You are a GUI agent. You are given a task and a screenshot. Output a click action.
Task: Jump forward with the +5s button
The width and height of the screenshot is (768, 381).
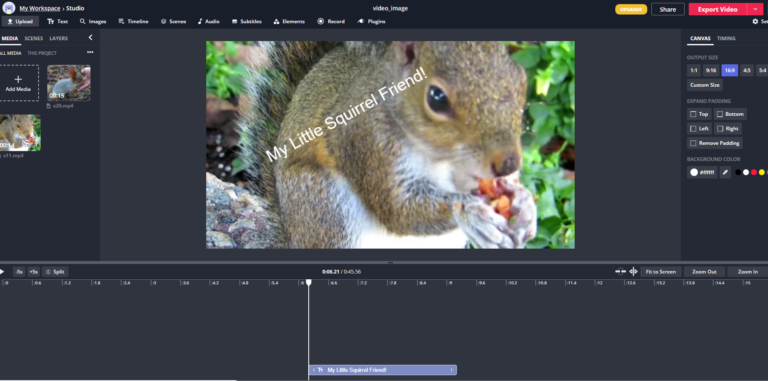[34, 272]
